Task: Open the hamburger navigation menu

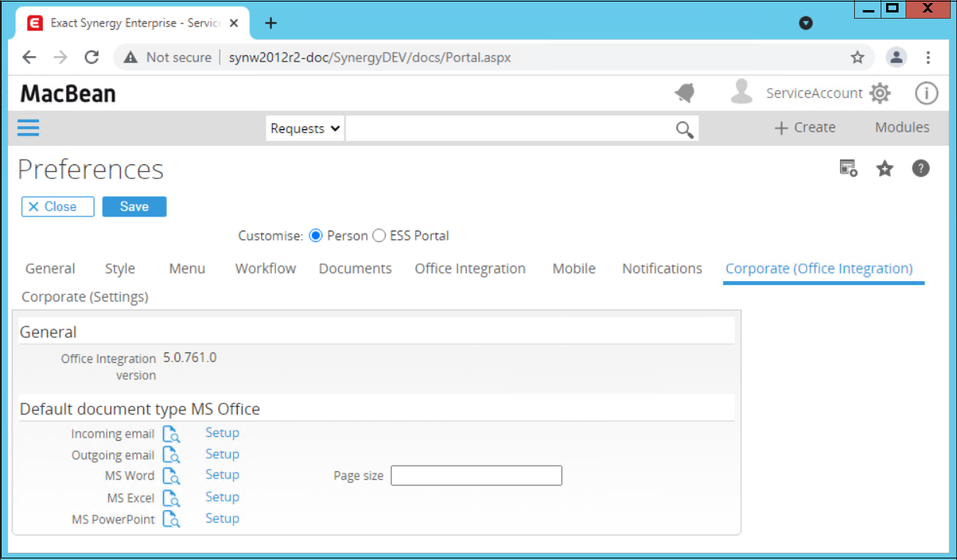Action: (x=28, y=128)
